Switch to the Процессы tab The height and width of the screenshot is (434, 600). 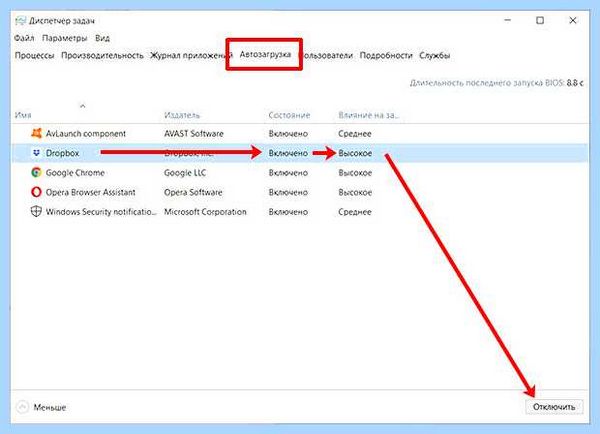pyautogui.click(x=34, y=55)
